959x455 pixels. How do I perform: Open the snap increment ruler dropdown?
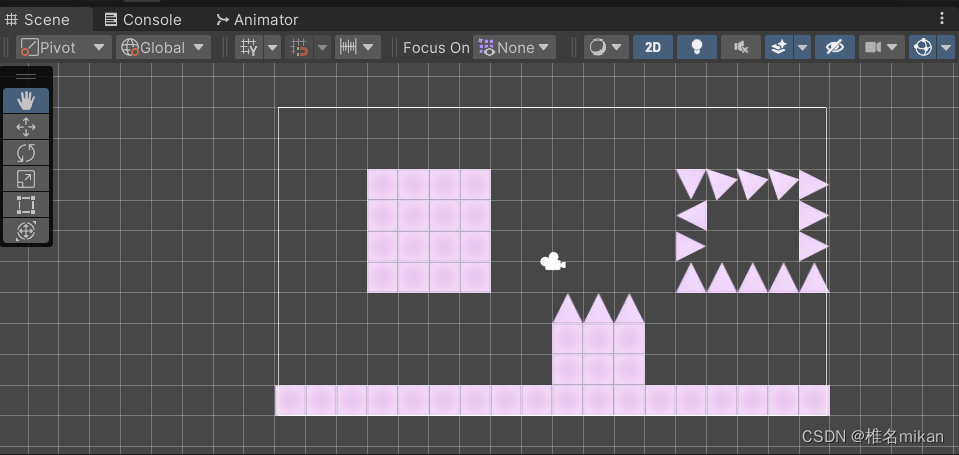(x=358, y=47)
